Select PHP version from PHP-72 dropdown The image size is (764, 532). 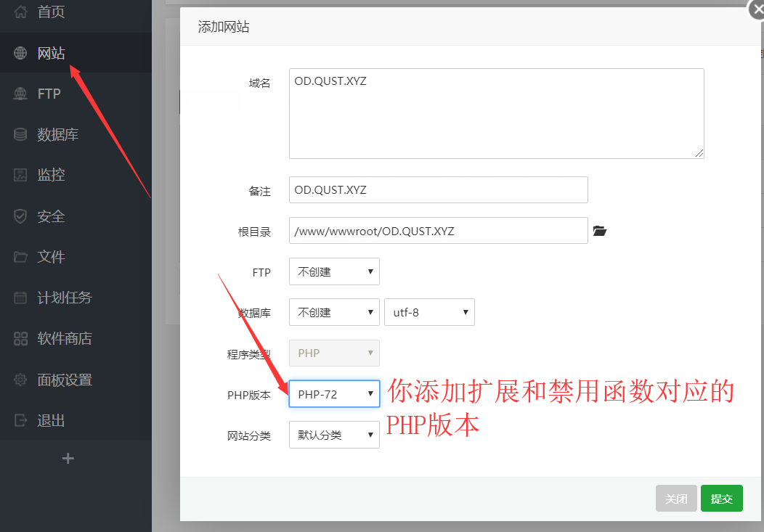click(334, 394)
